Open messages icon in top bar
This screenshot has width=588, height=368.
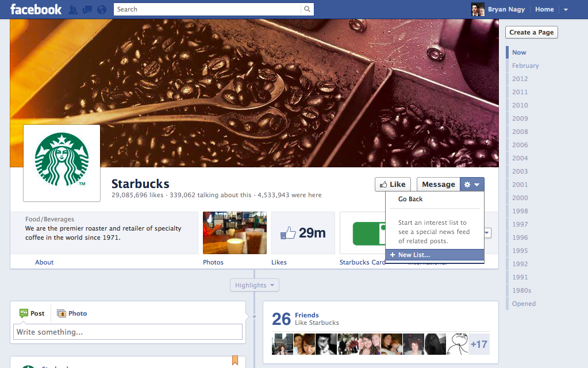[x=87, y=9]
